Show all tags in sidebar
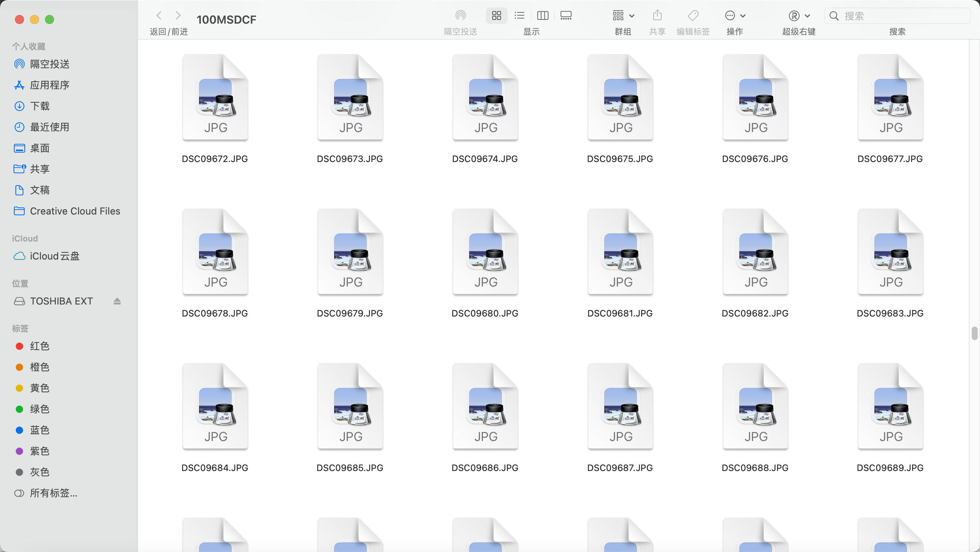980x552 pixels. point(53,493)
